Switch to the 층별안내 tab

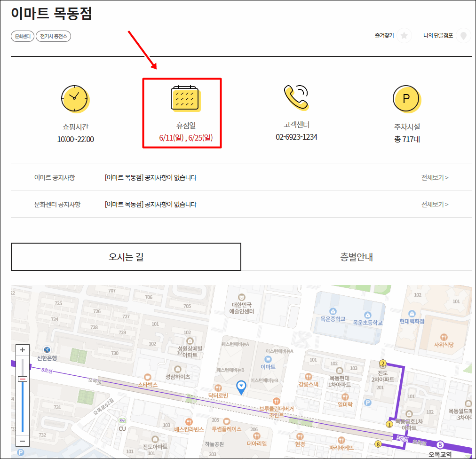[357, 257]
